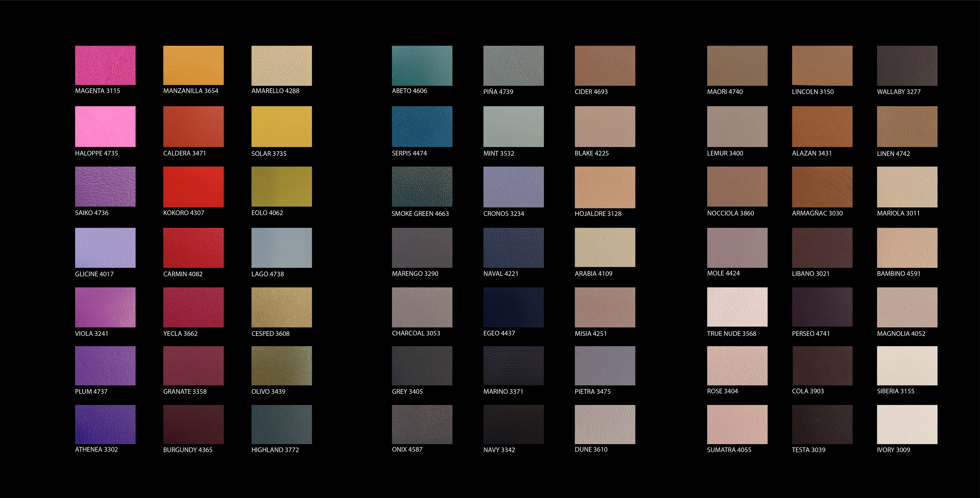Image resolution: width=980 pixels, height=498 pixels.
Task: Choose the Solar 3735 yellow swatch
Action: (x=281, y=126)
